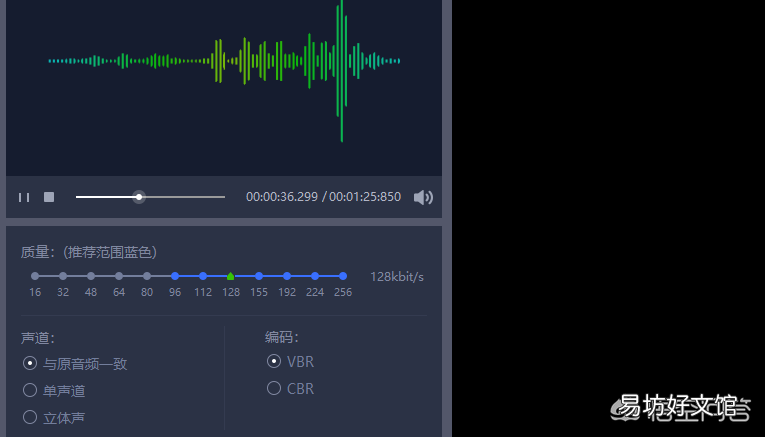765x437 pixels.
Task: Select the 与原音频一致 channel option
Action: click(75, 363)
